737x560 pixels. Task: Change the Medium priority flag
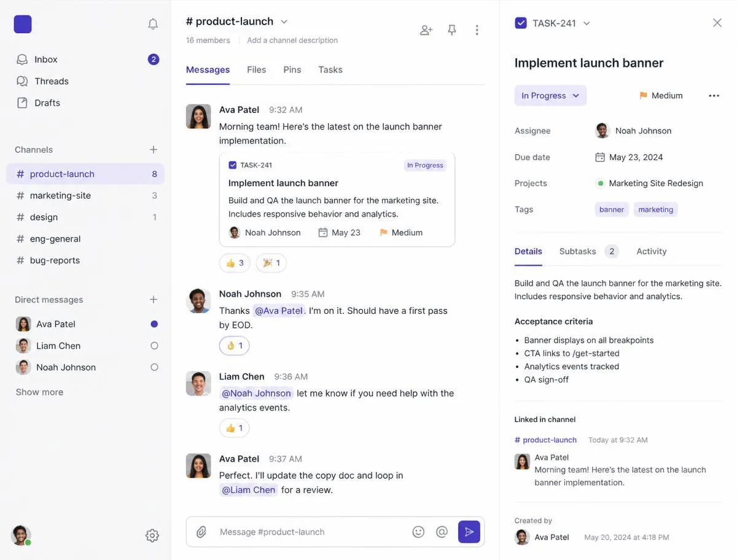point(661,96)
